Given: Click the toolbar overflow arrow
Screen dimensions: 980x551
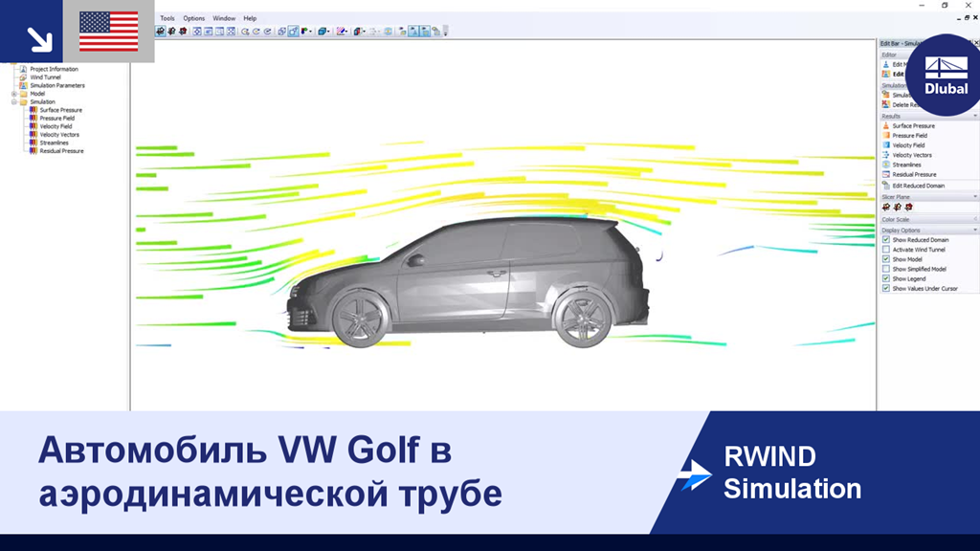Looking at the screenshot, I should pyautogui.click(x=446, y=32).
